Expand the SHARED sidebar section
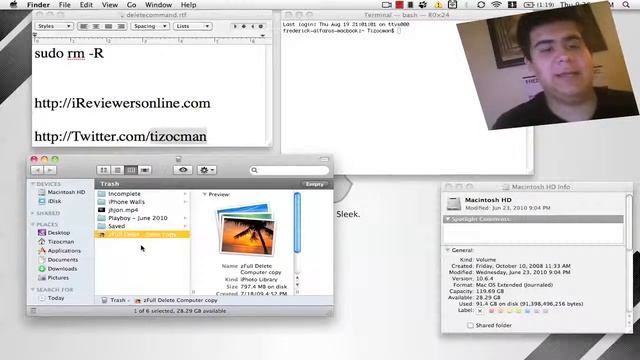Image resolution: width=640 pixels, height=360 pixels. point(33,213)
